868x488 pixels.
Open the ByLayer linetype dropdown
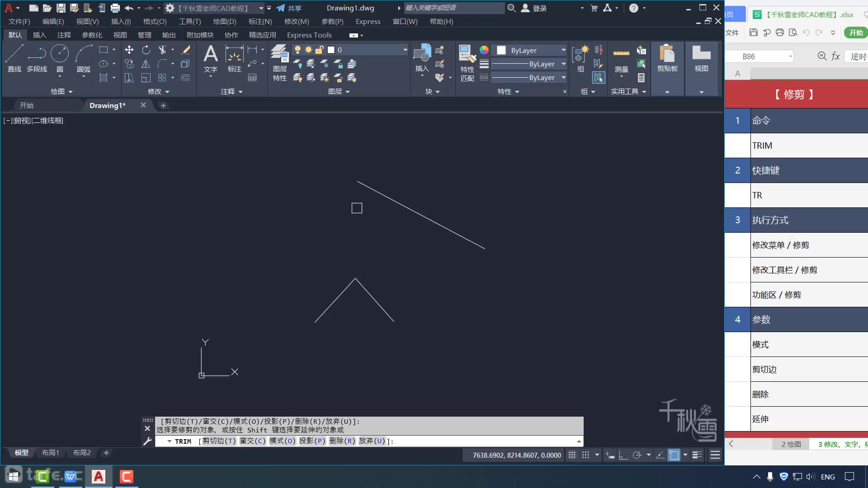click(x=564, y=77)
